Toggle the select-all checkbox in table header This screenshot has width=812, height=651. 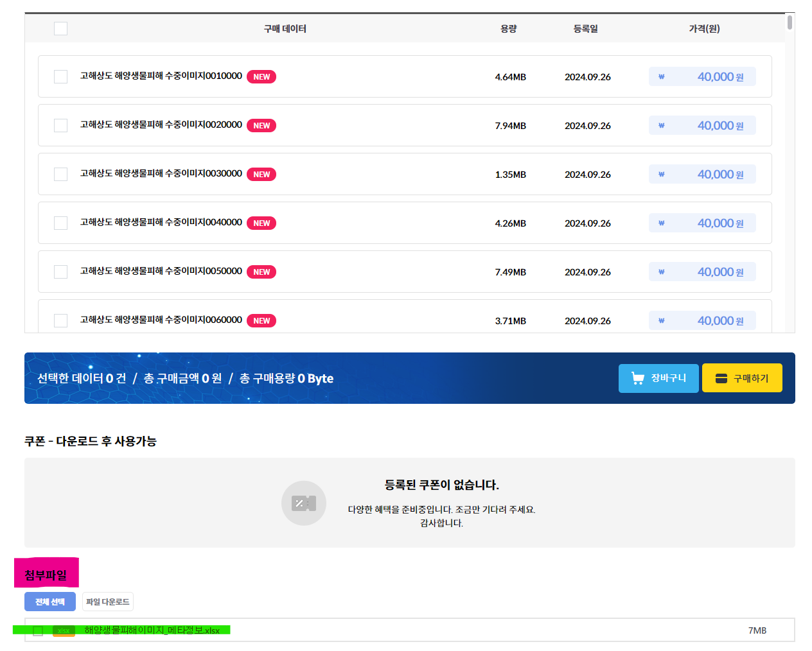coord(61,29)
